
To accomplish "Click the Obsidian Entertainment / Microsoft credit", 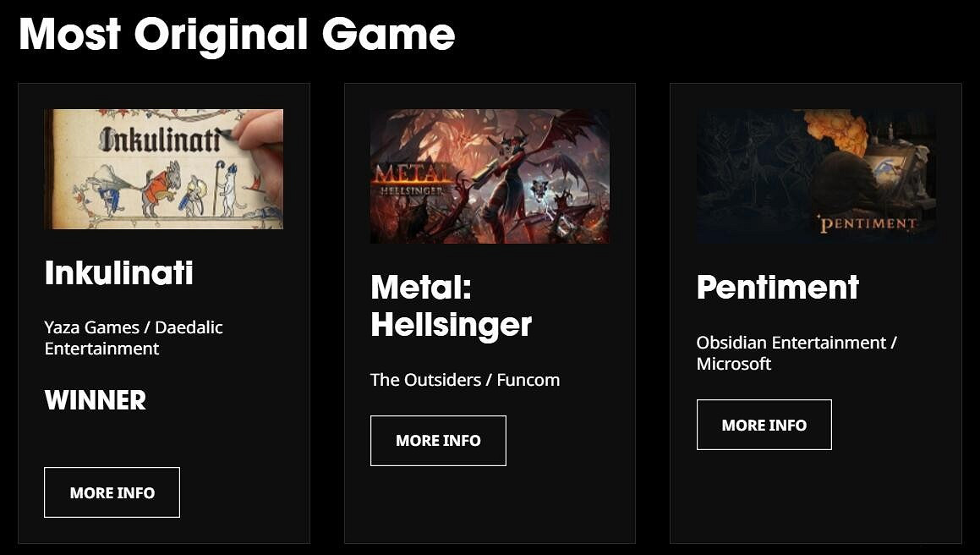I will (797, 353).
